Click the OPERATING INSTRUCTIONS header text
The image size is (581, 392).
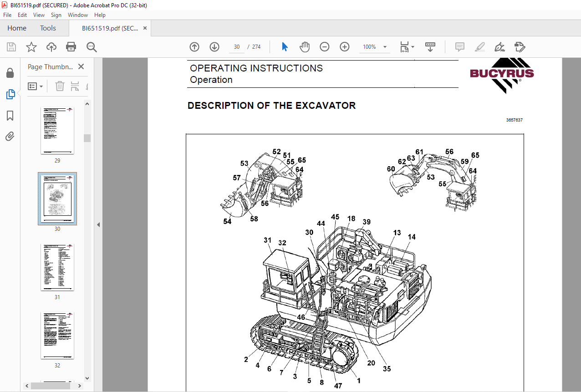click(256, 68)
